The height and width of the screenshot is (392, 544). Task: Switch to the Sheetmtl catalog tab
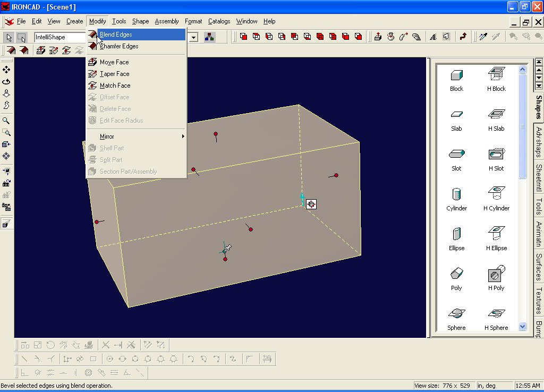(539, 177)
